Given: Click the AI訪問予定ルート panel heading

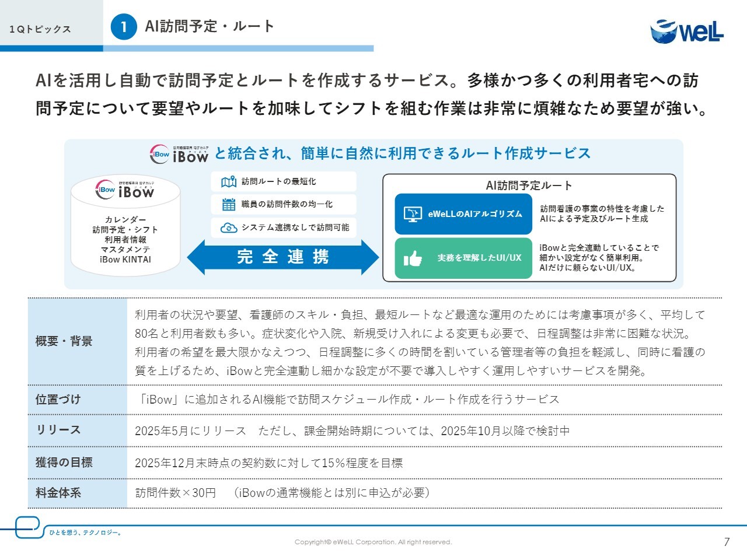Looking at the screenshot, I should point(529,185).
